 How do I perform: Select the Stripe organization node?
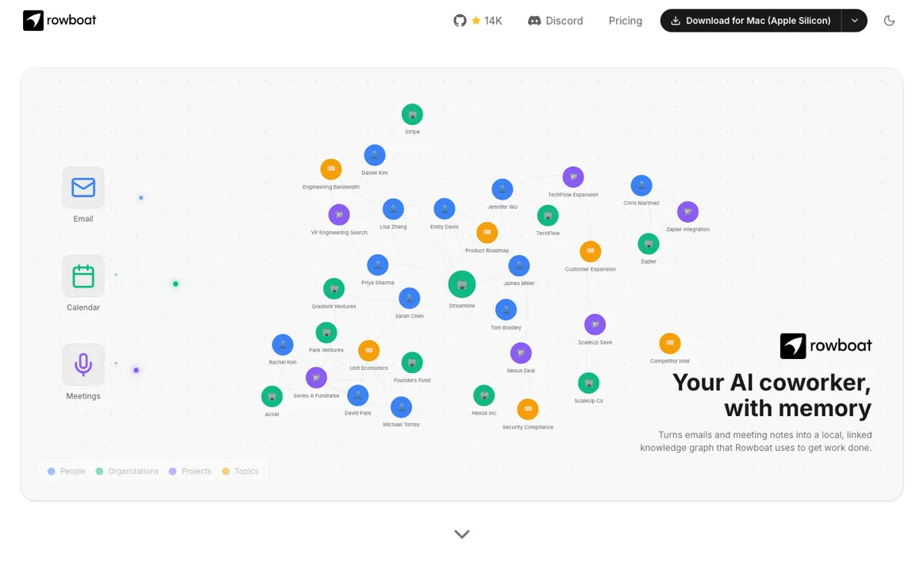413,115
